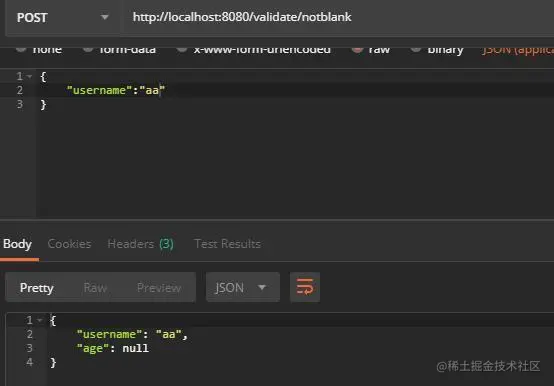Click the "username":"aa" line in request editor
This screenshot has width=554, height=386.
pos(116,90)
